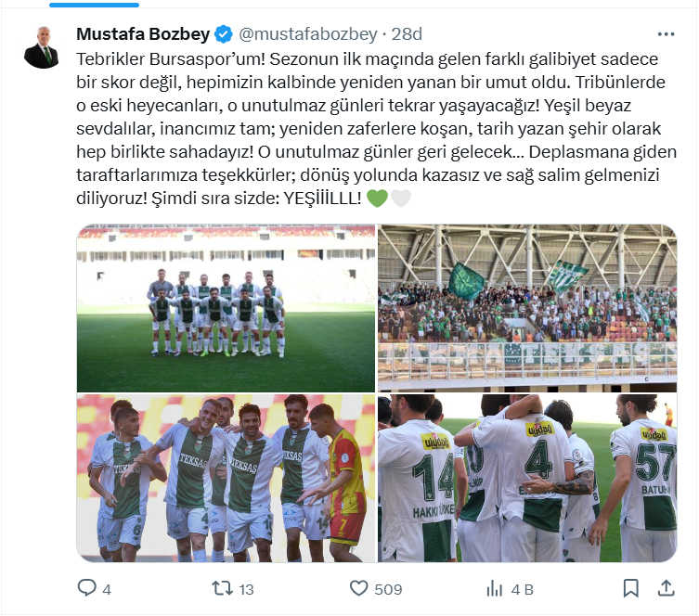Click the 13 retweets count
699x616 pixels.
246,589
